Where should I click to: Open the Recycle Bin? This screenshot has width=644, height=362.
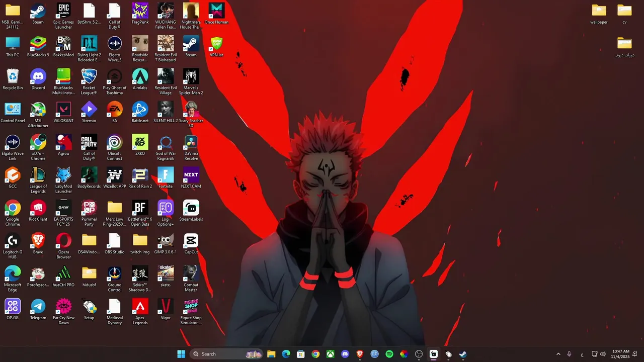[13, 79]
